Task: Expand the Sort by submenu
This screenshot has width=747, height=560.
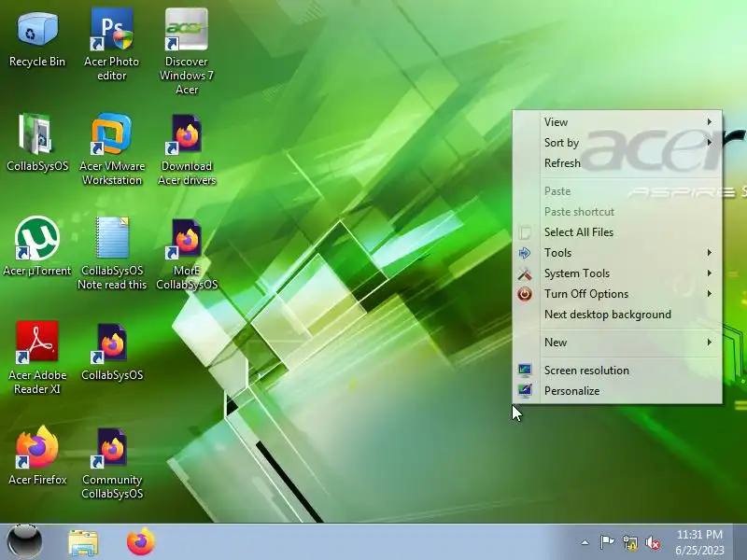Action: [x=617, y=143]
